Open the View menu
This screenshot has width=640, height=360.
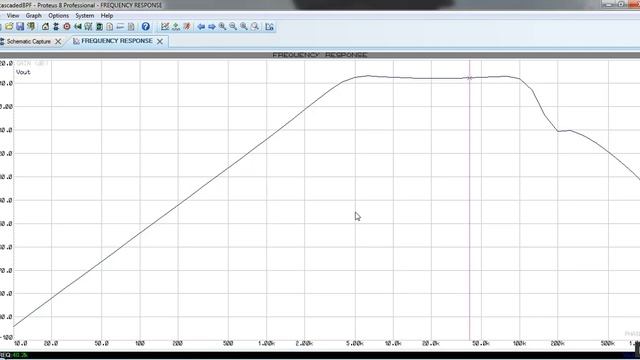pos(13,16)
